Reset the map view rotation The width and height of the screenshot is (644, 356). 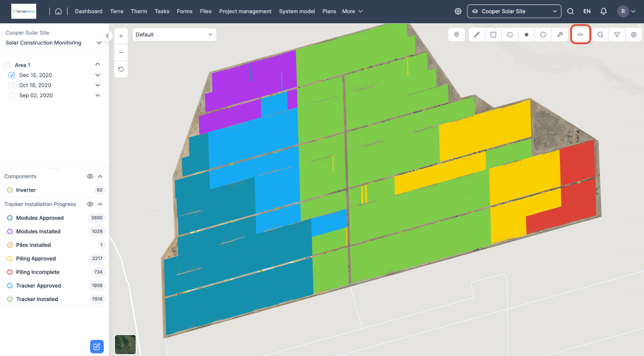click(x=121, y=69)
